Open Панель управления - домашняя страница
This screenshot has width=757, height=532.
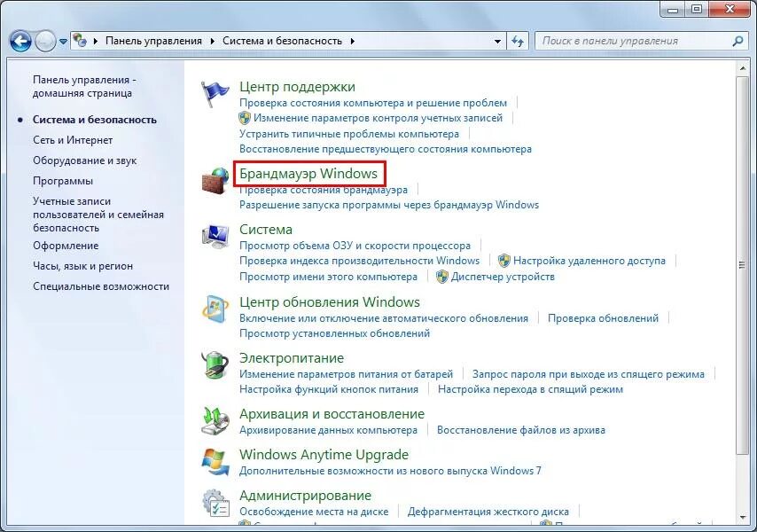tap(84, 86)
